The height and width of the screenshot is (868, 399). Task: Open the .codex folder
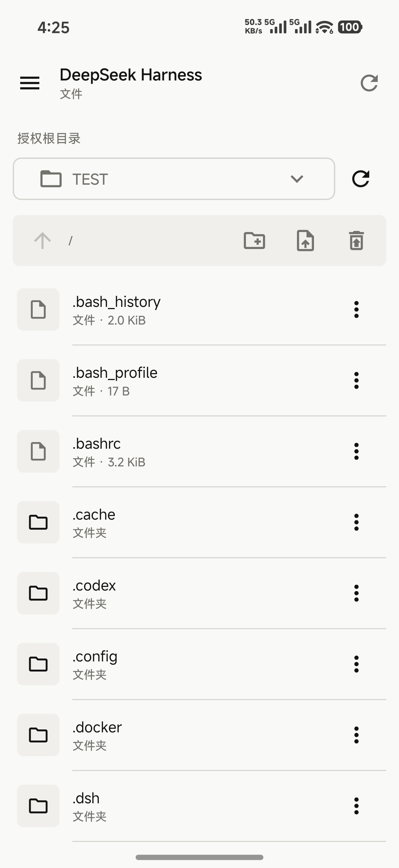199,593
